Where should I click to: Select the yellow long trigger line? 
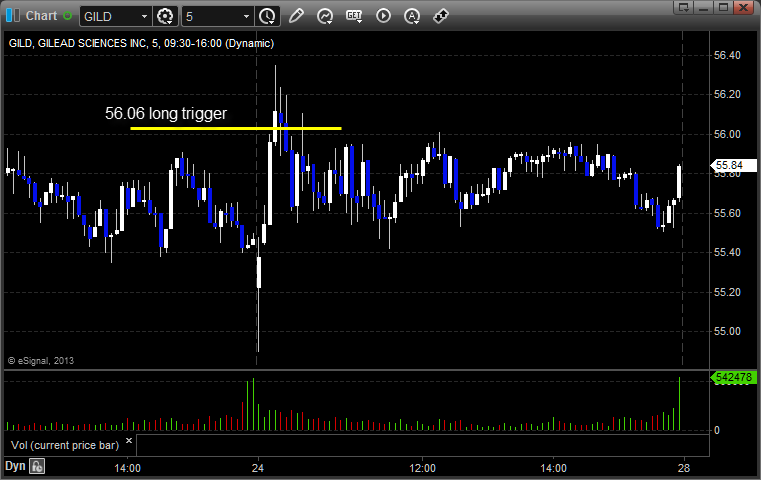click(x=236, y=129)
